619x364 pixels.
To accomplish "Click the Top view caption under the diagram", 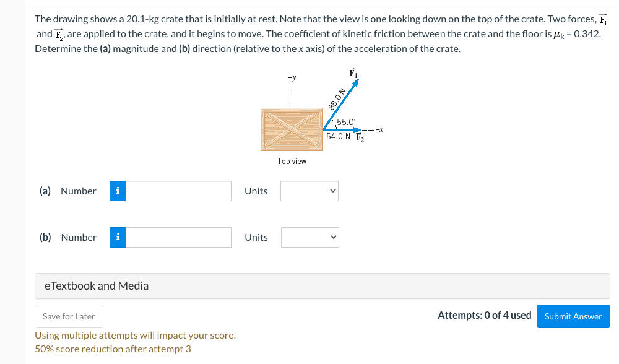I will pos(291,161).
